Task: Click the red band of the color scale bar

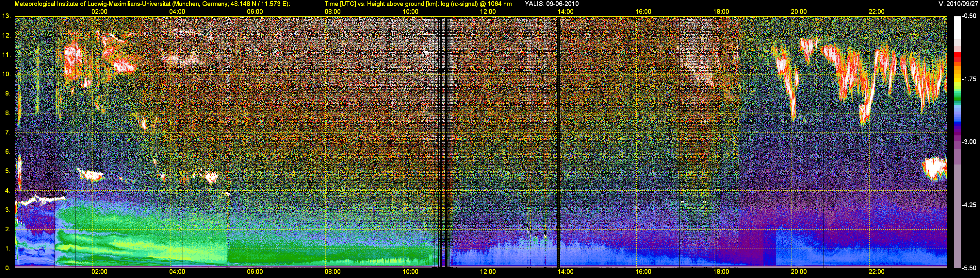Action: pyautogui.click(x=957, y=57)
